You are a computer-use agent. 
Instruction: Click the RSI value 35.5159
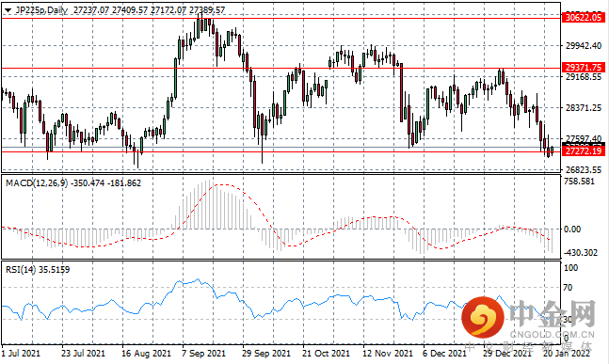pos(55,270)
